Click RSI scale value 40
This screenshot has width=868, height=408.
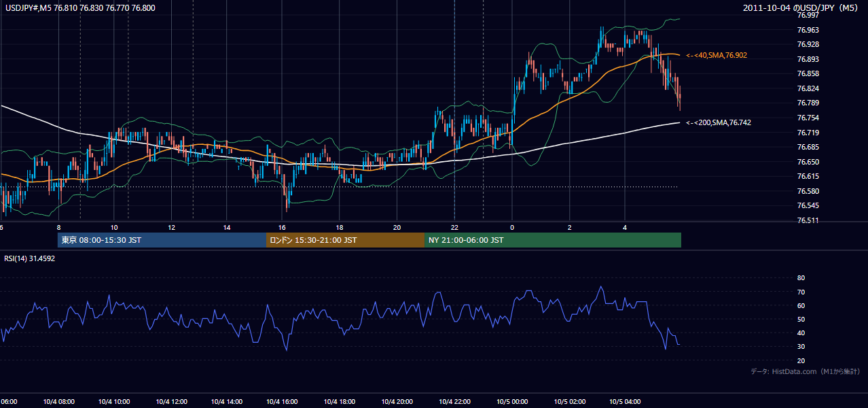(x=801, y=333)
